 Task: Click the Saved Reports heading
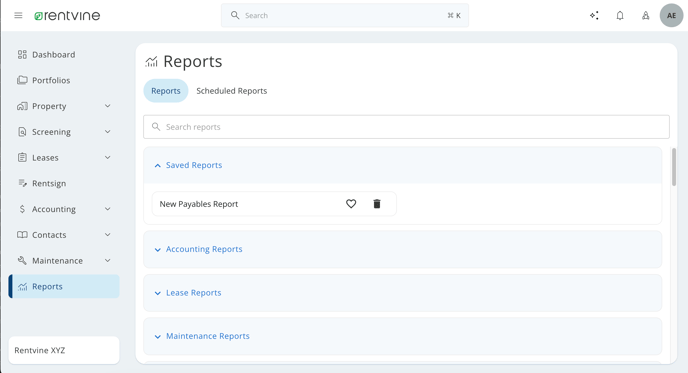tap(194, 165)
